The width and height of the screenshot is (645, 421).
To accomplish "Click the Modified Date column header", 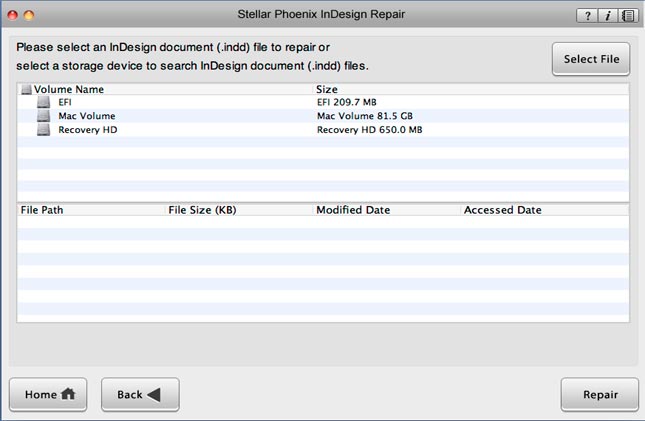I will (x=353, y=210).
